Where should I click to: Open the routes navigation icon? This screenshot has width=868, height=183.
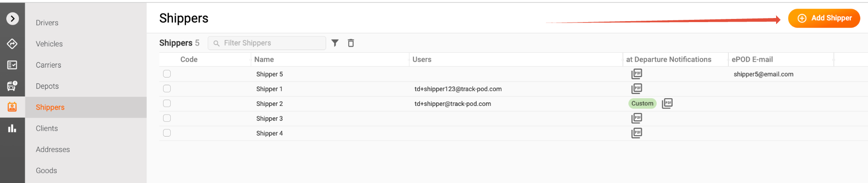pyautogui.click(x=12, y=44)
